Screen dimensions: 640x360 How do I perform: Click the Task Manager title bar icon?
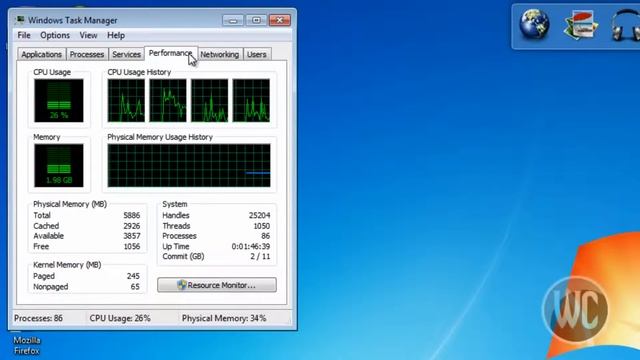click(19, 20)
